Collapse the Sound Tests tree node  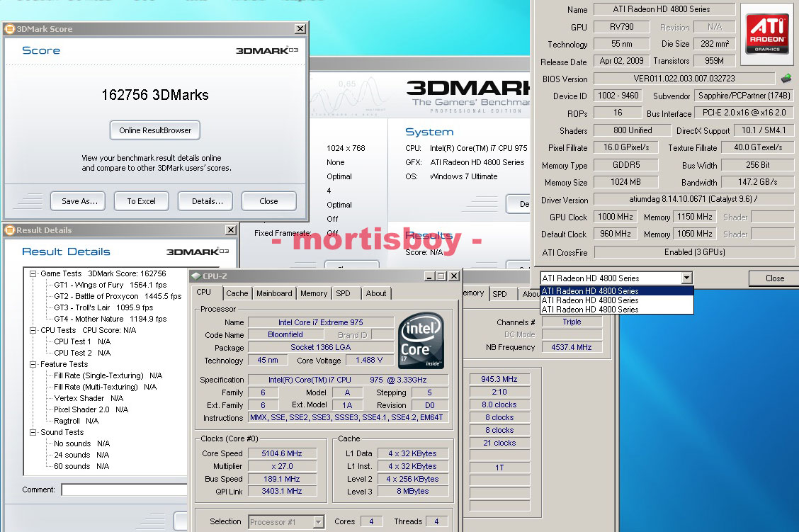33,433
